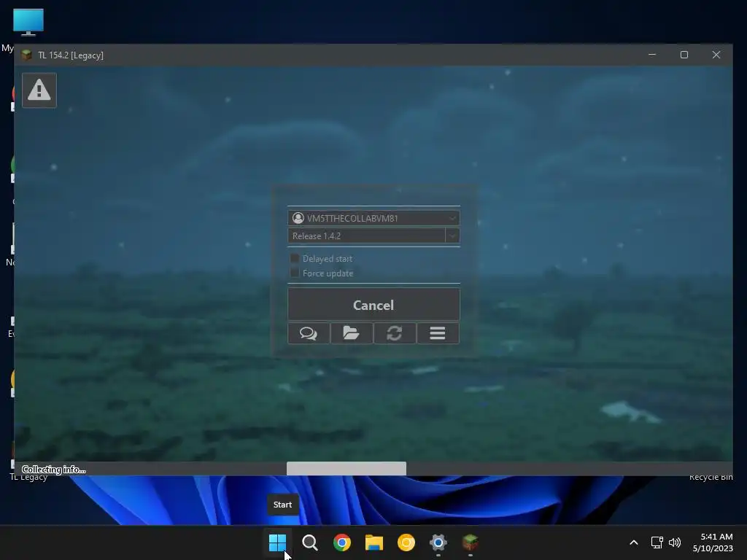Open the warning notice icon in TL Legacy

tap(39, 90)
